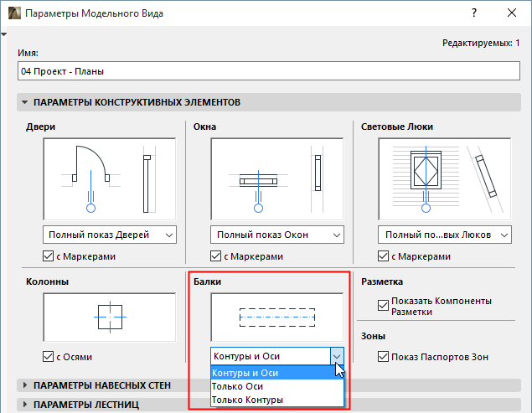Screen dimensions: 532x413
Task: Click the Балки section heading
Action: pyautogui.click(x=207, y=281)
